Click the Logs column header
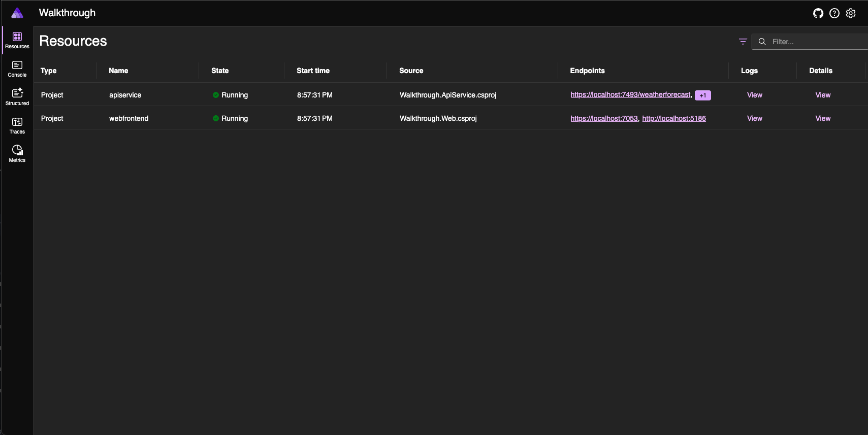Viewport: 868px width, 435px height. 749,71
